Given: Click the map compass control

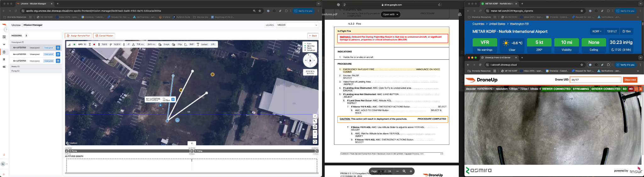Looking at the screenshot, I should click(x=310, y=60).
